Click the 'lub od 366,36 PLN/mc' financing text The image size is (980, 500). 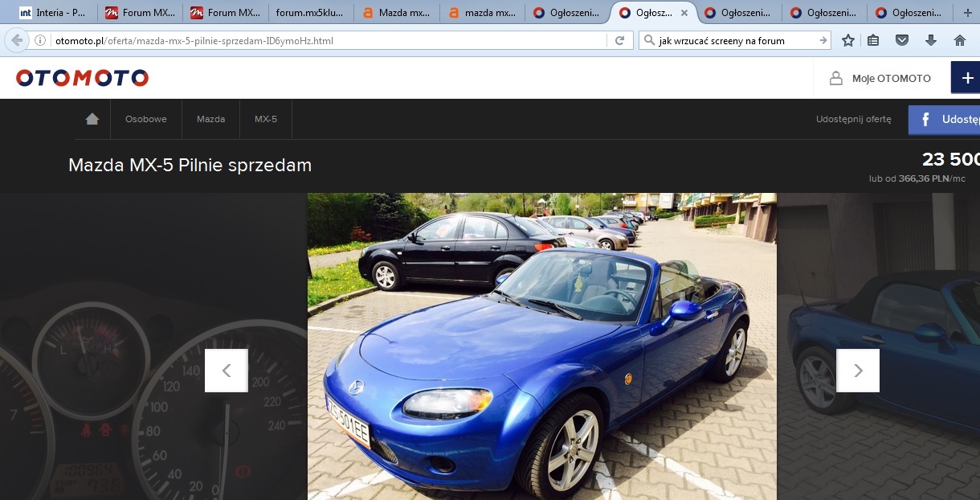(917, 178)
